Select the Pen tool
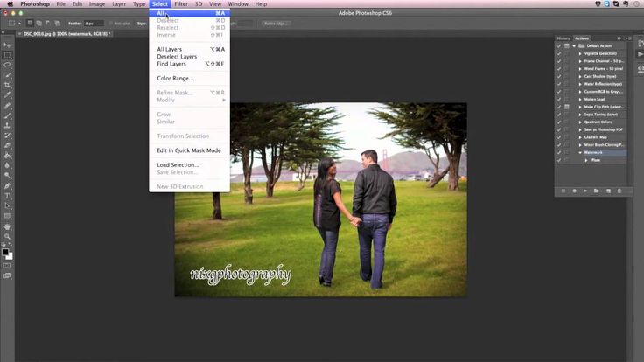The image size is (644, 362). [7, 186]
